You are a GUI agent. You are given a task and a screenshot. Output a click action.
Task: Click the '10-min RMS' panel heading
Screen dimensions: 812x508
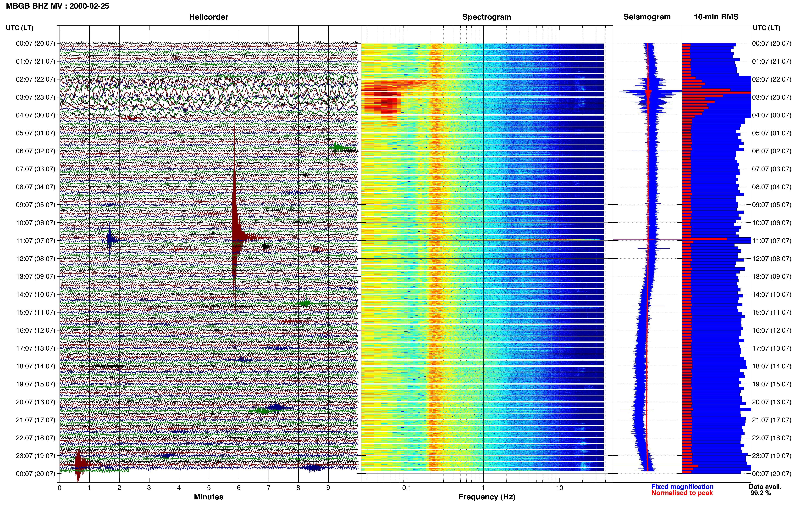pyautogui.click(x=716, y=17)
